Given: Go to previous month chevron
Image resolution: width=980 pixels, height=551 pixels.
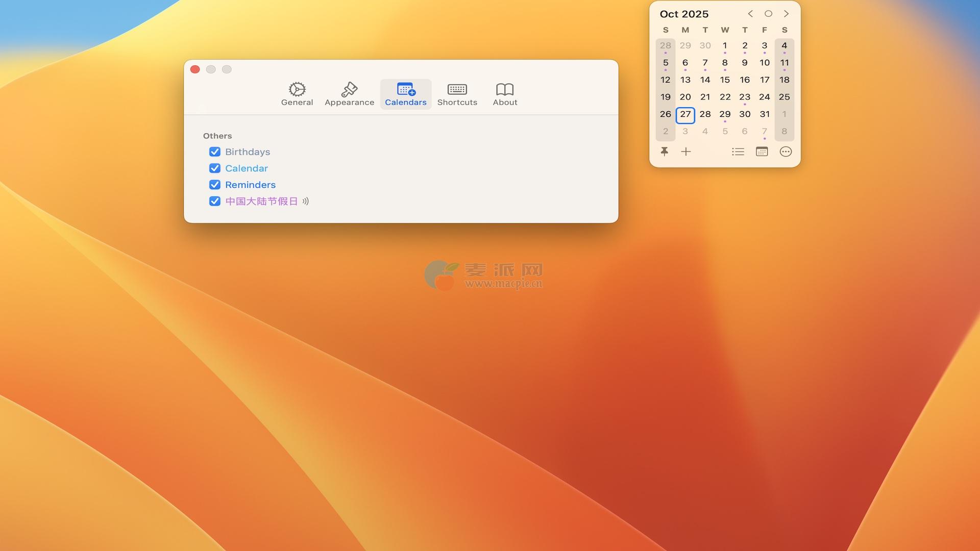Looking at the screenshot, I should 750,14.
